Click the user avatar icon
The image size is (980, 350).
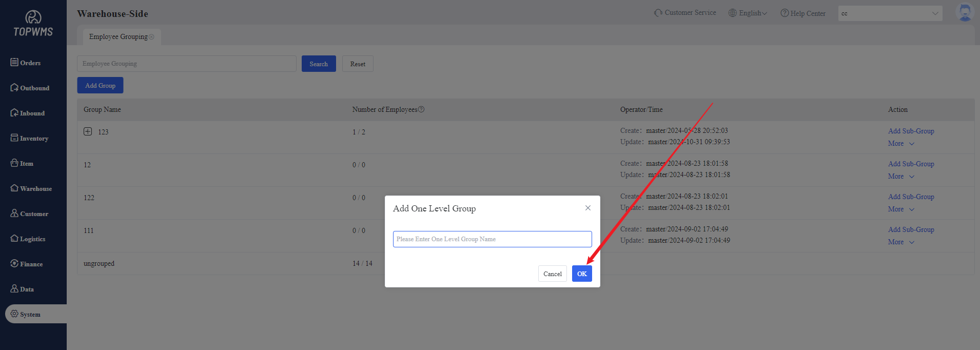coord(965,12)
